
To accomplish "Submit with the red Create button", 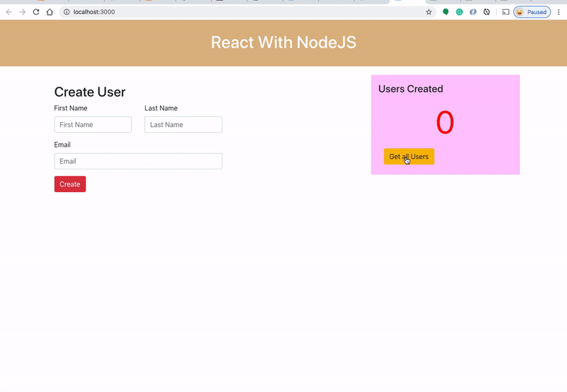I will click(69, 184).
